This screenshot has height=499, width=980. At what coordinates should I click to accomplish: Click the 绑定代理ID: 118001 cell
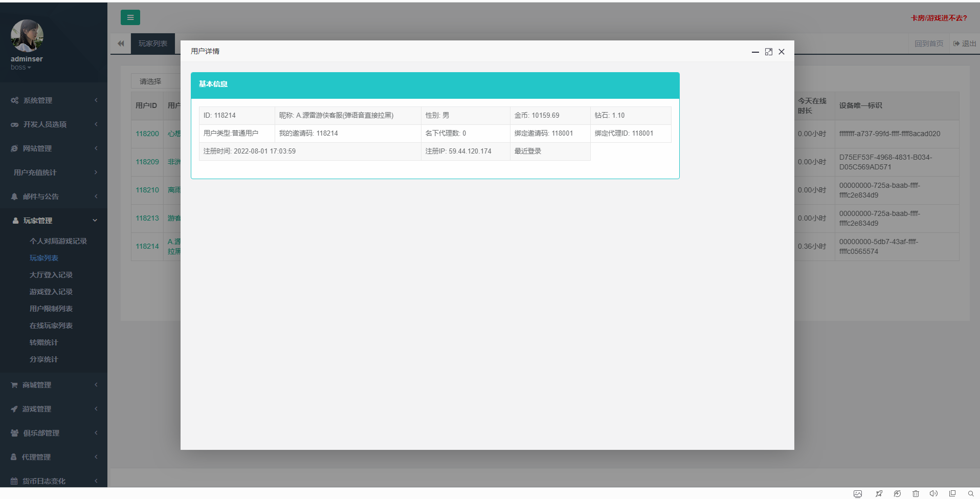(631, 134)
